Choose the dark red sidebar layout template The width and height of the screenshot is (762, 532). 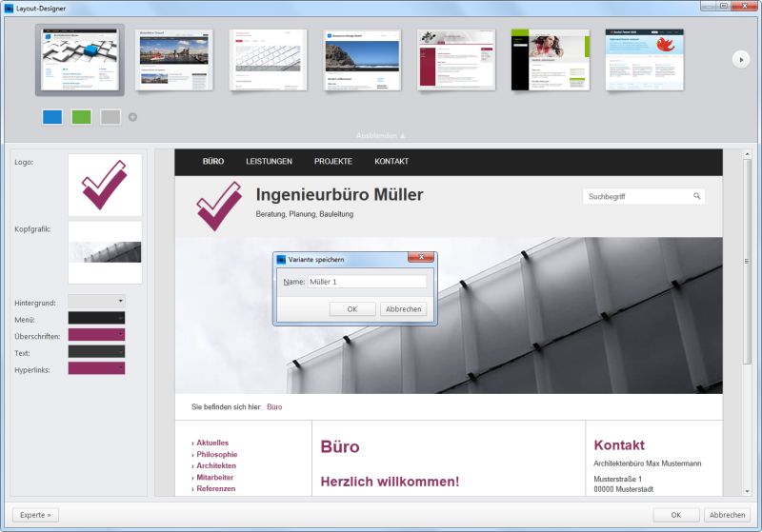point(456,60)
